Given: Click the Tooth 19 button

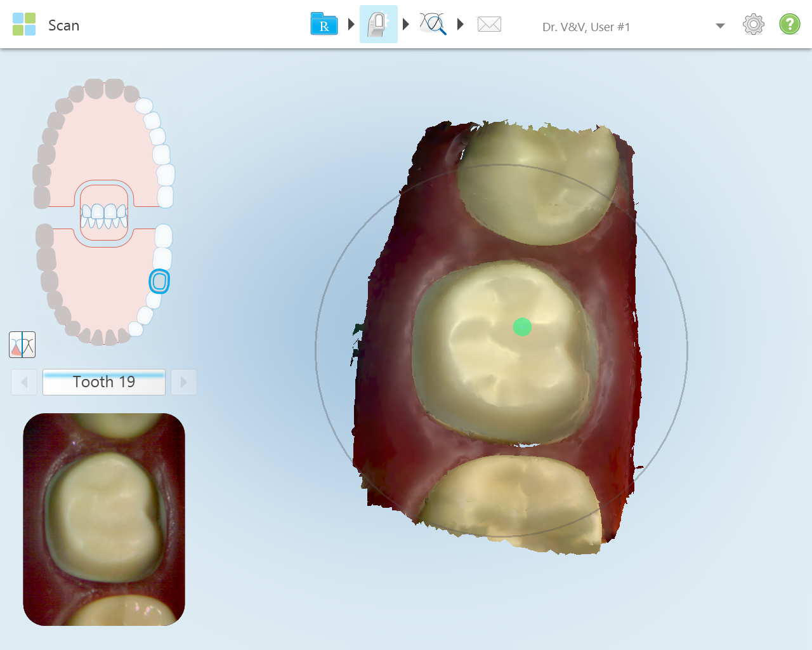Looking at the screenshot, I should (104, 382).
